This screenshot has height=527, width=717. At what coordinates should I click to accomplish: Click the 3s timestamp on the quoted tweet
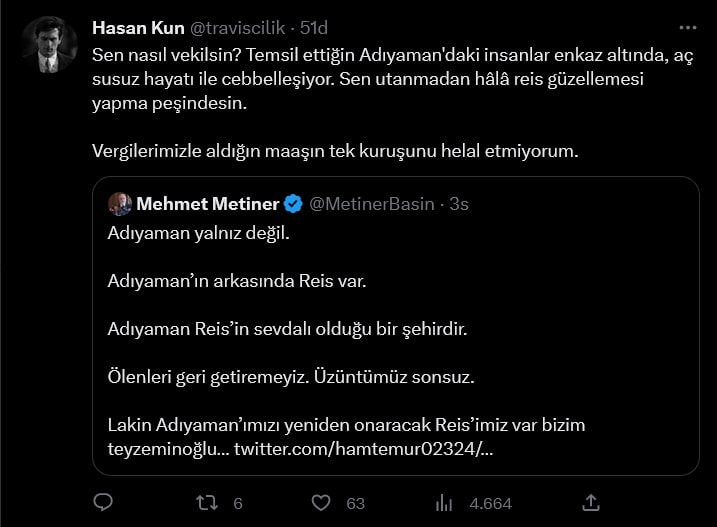pos(459,204)
